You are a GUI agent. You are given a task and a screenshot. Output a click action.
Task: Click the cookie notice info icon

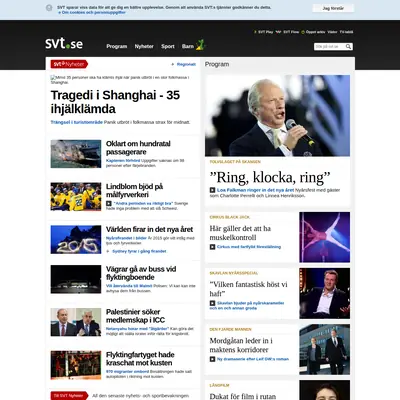(x=49, y=8)
